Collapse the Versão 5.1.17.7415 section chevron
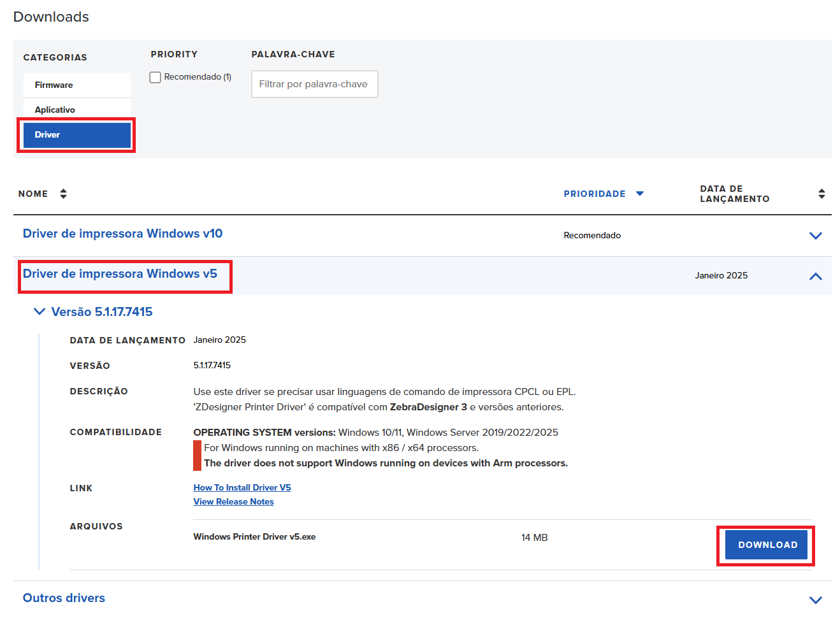Viewport: 840px width, 618px height. (40, 312)
